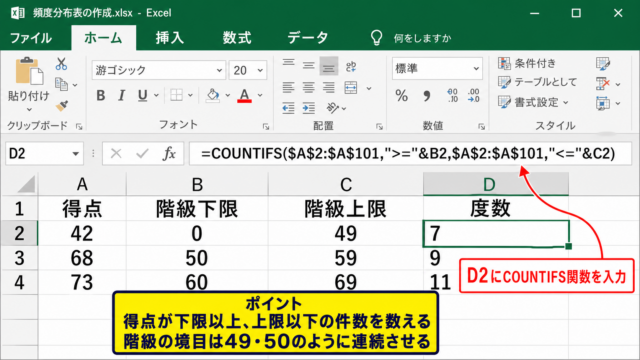Click Decrease Decimal icon
The image size is (640, 360).
click(473, 96)
